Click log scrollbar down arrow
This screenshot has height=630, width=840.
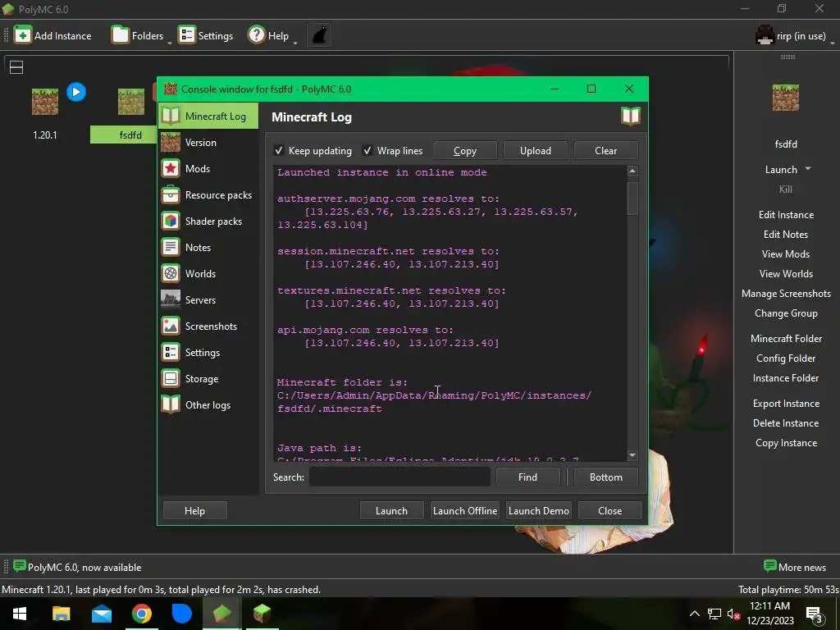[632, 455]
